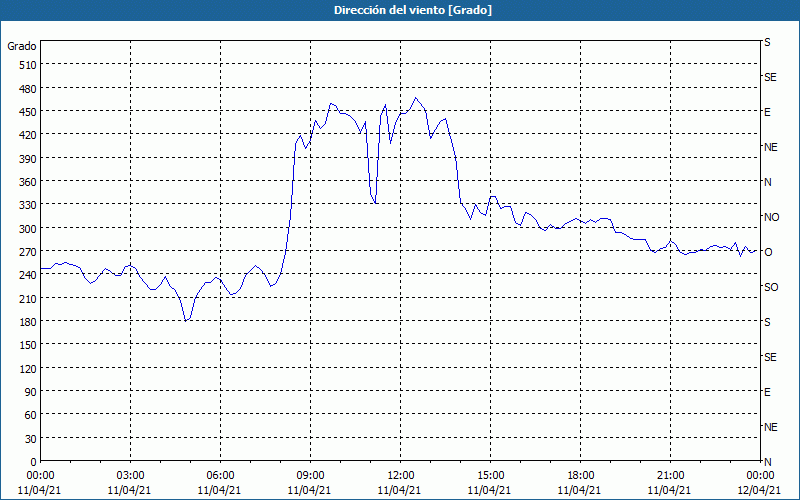This screenshot has height=500, width=800.
Task: Click 'S' compass label at 180 level
Action: point(767,322)
